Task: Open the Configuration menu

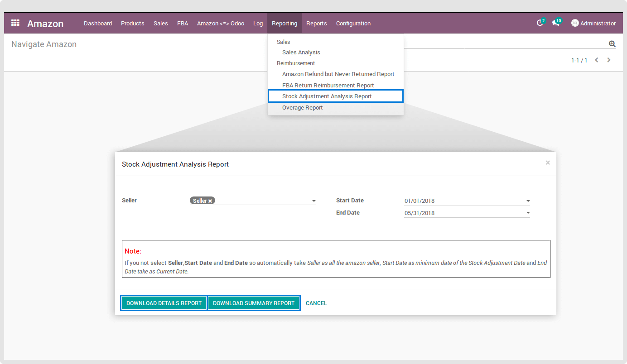Action: [x=353, y=23]
